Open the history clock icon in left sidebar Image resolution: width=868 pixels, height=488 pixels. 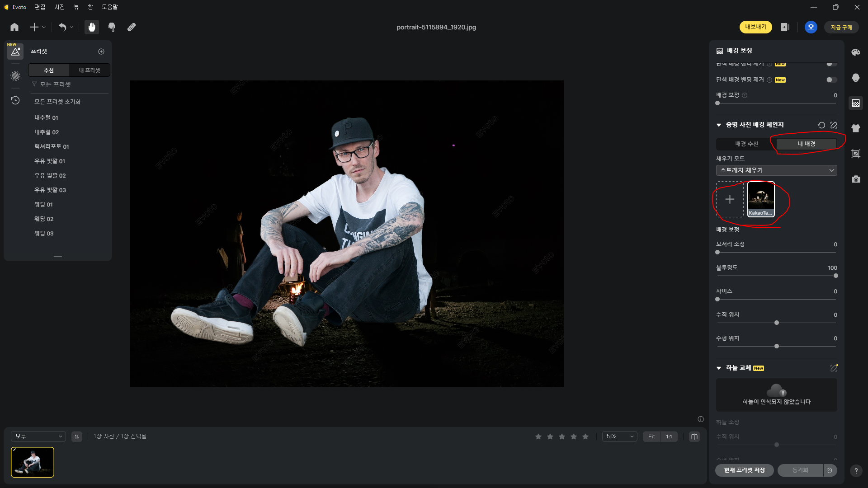pos(15,100)
